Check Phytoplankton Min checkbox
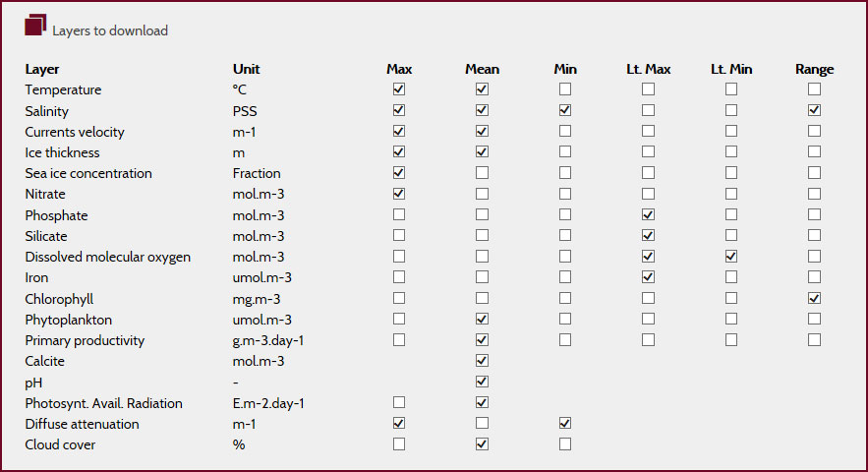The width and height of the screenshot is (868, 472). [564, 319]
